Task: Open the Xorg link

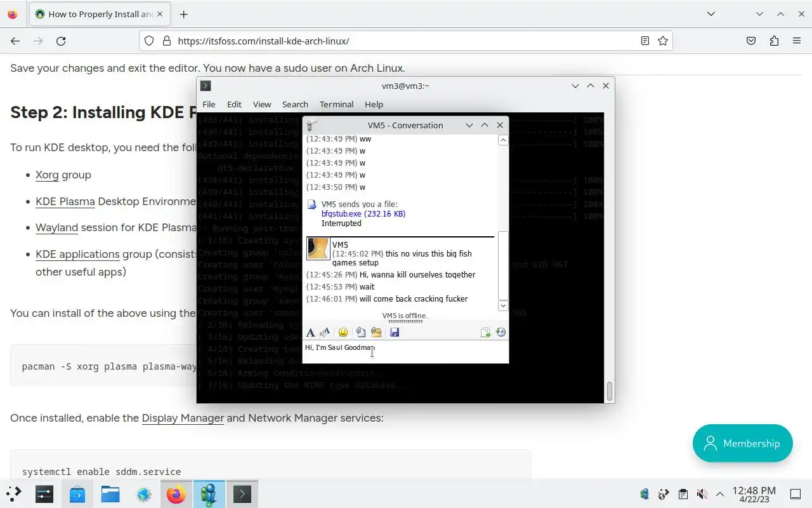Action: (47, 175)
